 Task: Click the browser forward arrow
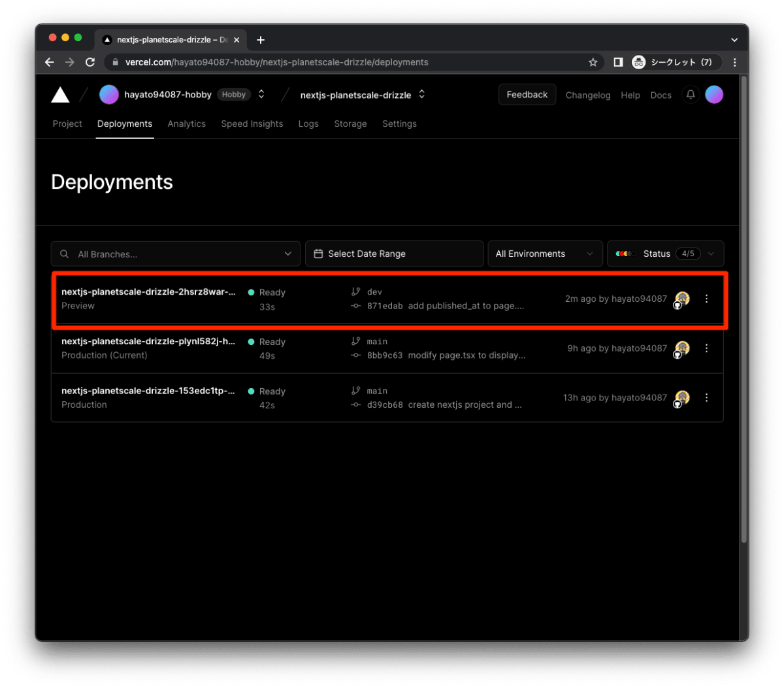[70, 62]
